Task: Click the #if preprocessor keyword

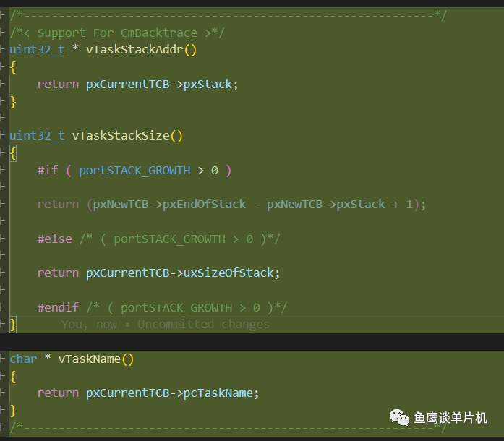Action: (48, 170)
